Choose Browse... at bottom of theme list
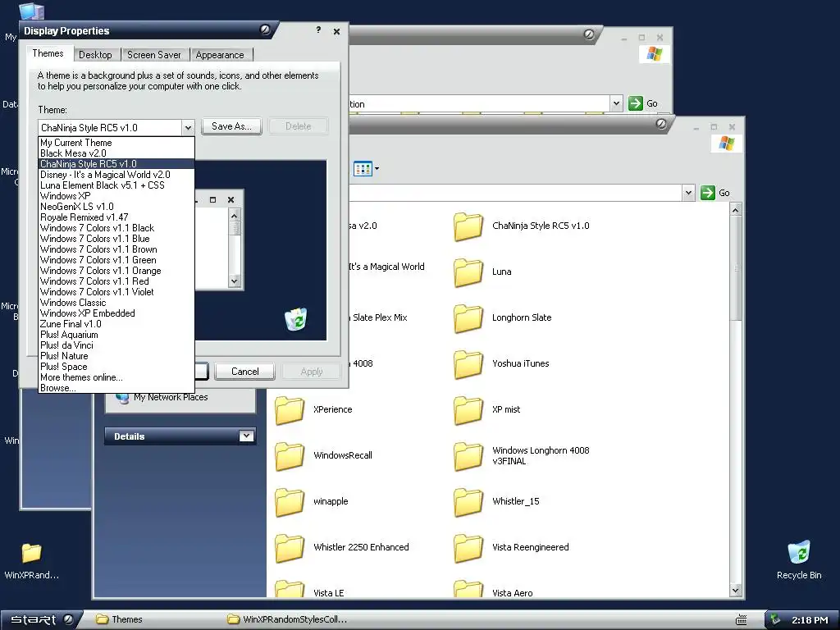 coord(116,388)
